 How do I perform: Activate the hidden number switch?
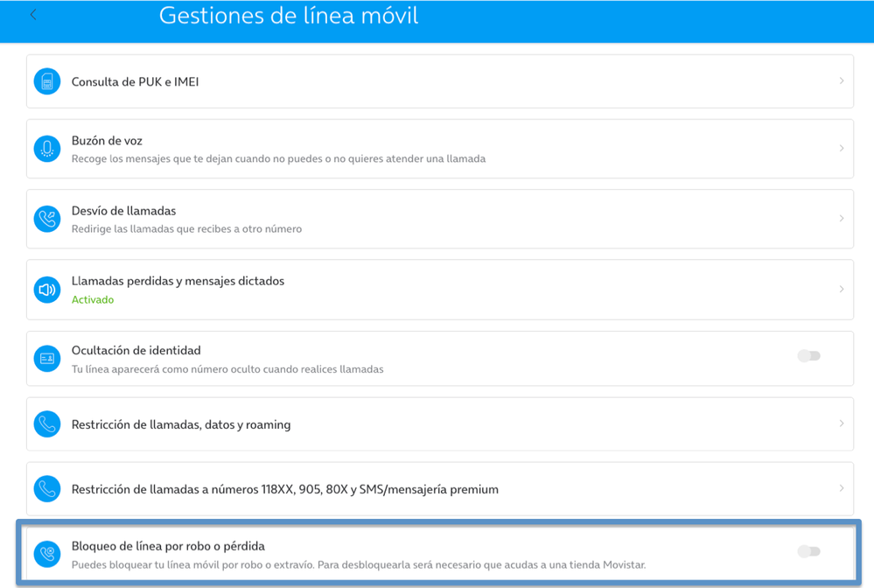(x=808, y=355)
